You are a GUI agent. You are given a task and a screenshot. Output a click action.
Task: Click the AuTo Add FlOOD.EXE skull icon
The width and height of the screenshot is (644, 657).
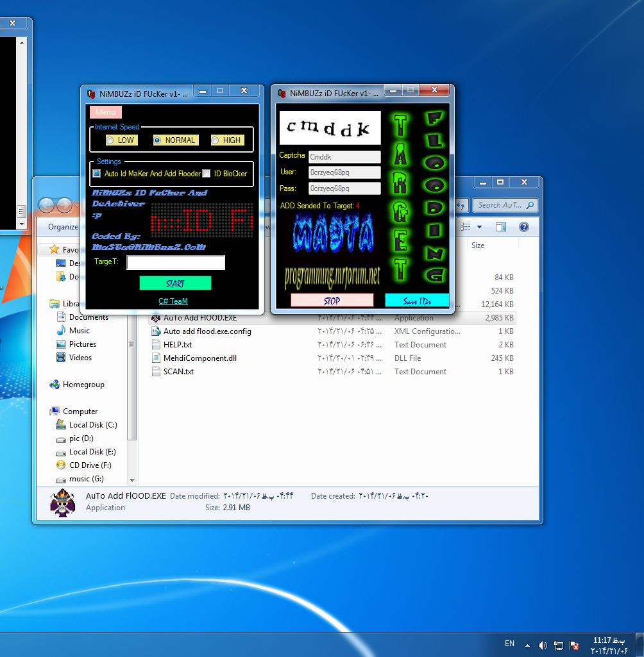156,318
